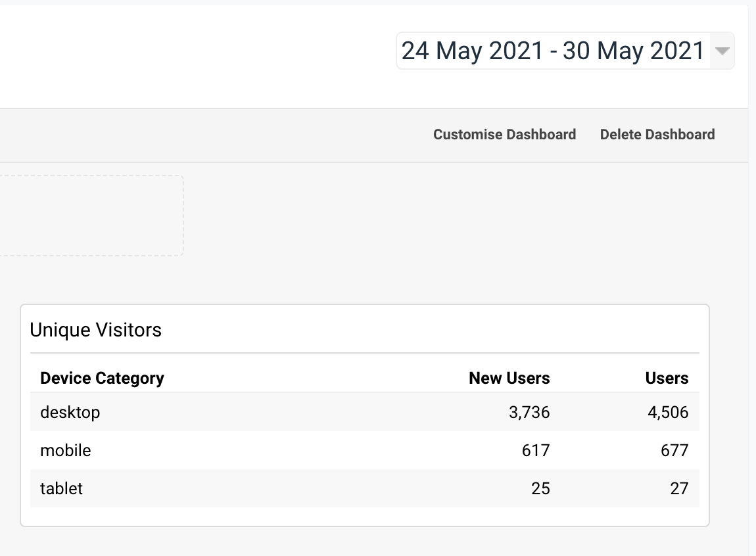Click the 24 May 2021 - 30 May 2021 date range
The width and height of the screenshot is (756, 556).
553,51
